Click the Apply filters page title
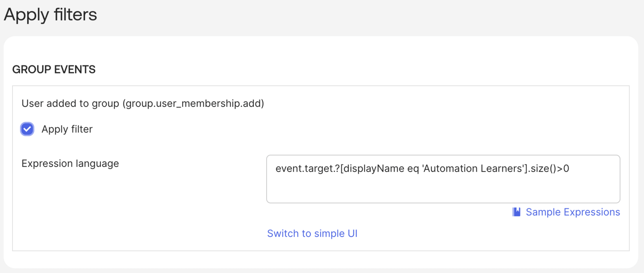The width and height of the screenshot is (644, 273). coord(50,15)
